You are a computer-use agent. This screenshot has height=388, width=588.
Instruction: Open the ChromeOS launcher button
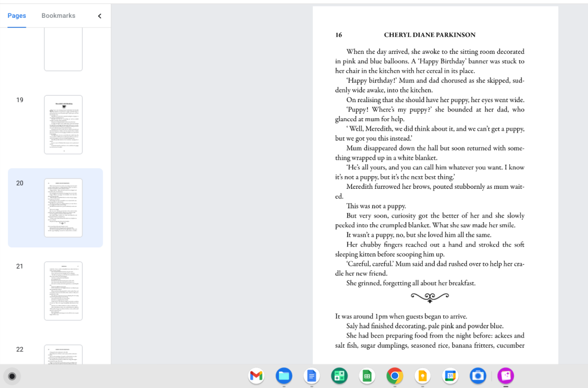(12, 376)
